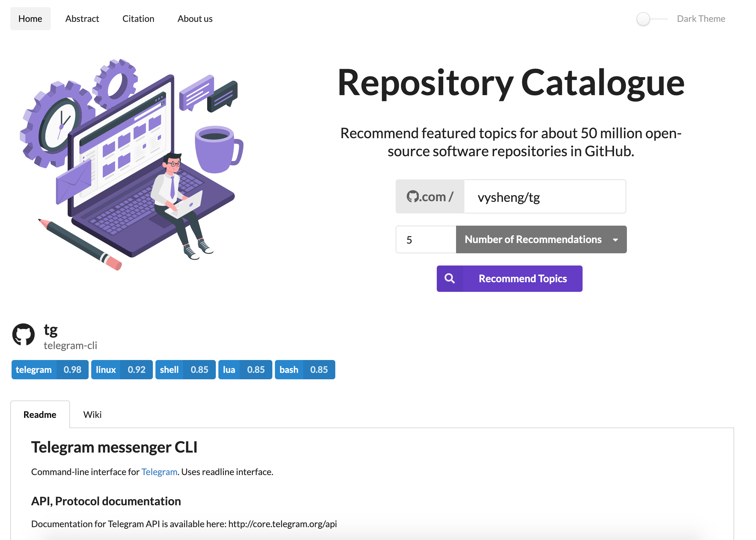Go to the Abstract page
Screen dimensions: 756x540
[x=82, y=19]
